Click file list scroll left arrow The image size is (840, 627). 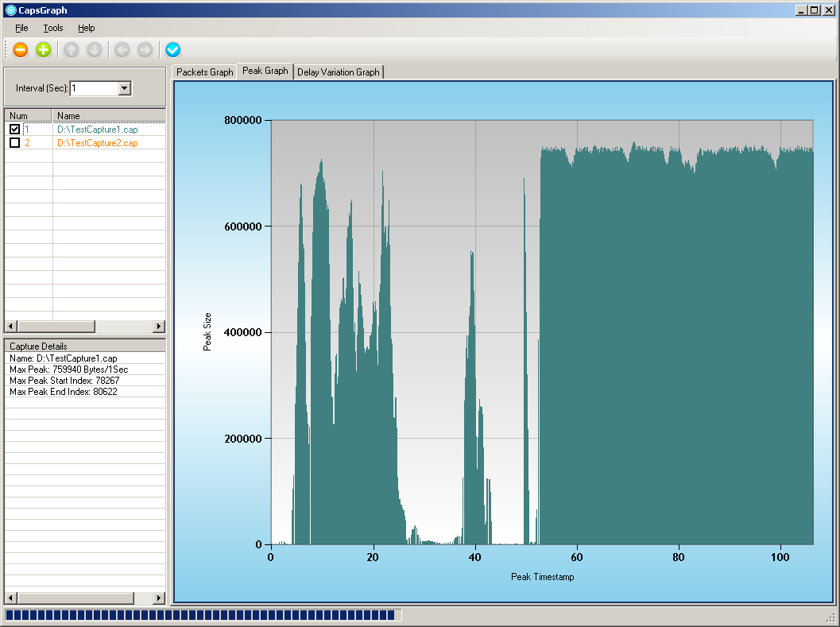tap(10, 327)
